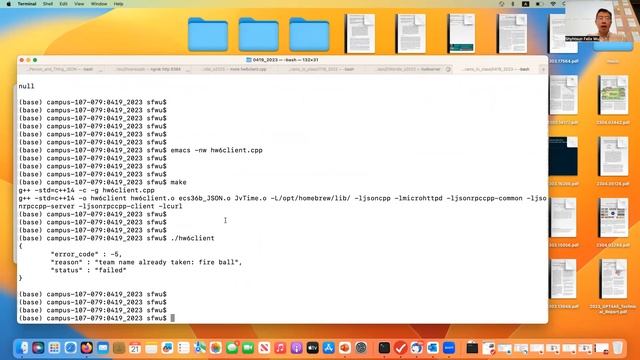Select the first desktop folder on the left
The height and width of the screenshot is (360, 640).
(208, 34)
